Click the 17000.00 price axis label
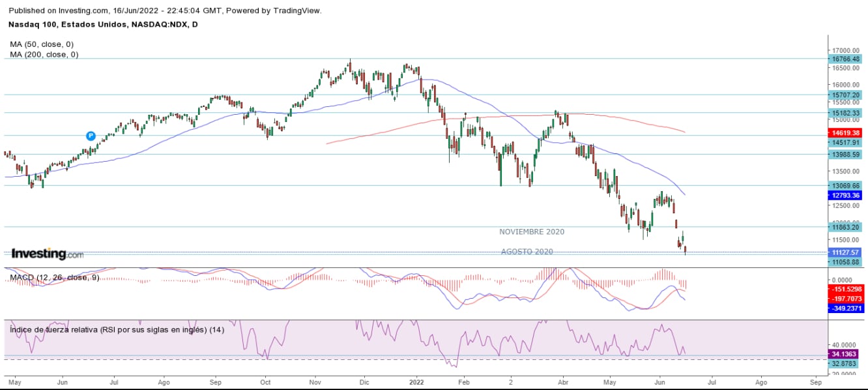Screen dimensions: 868x390 coord(846,50)
